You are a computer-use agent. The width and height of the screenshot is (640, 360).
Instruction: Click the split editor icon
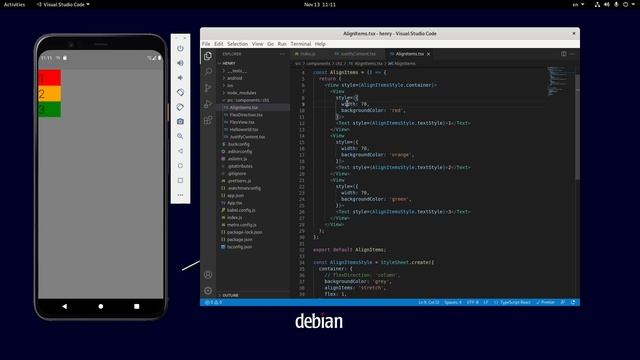pyautogui.click(x=564, y=54)
